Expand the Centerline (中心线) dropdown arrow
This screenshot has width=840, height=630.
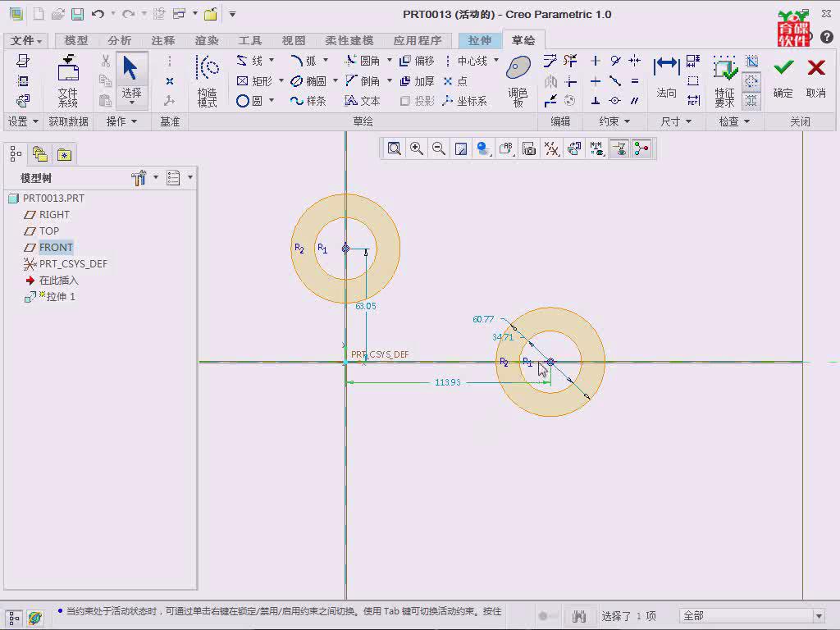pyautogui.click(x=495, y=60)
